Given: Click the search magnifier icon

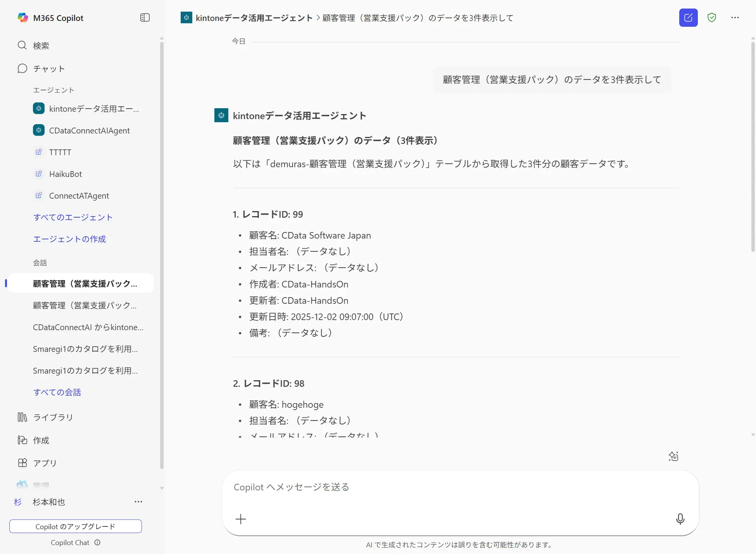Looking at the screenshot, I should click(x=22, y=45).
